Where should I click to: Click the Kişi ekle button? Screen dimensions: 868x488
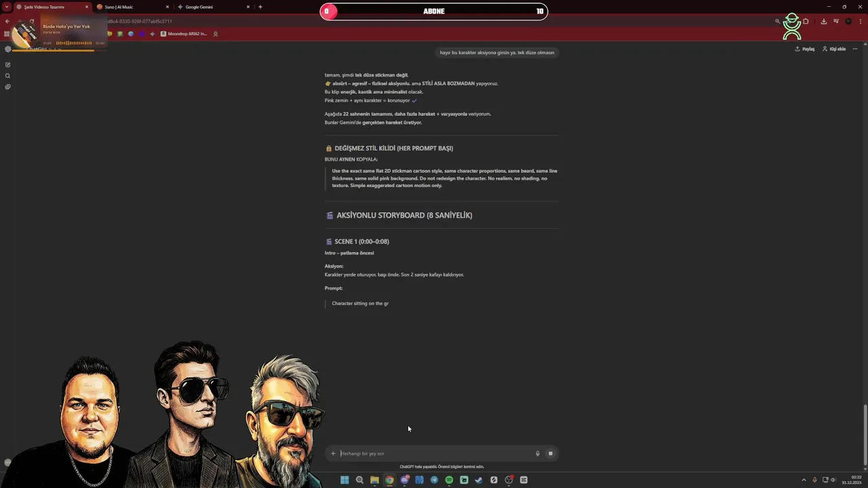click(834, 49)
